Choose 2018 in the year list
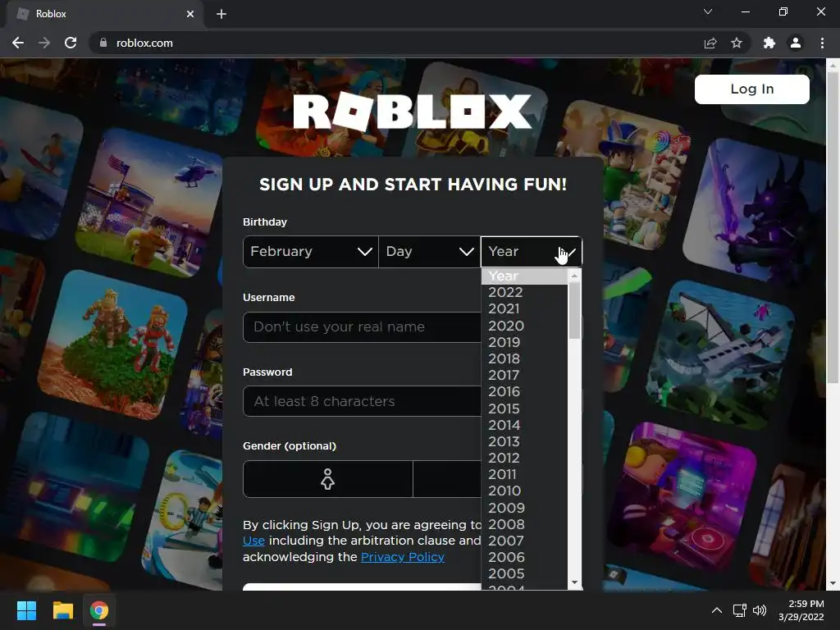 click(524, 359)
